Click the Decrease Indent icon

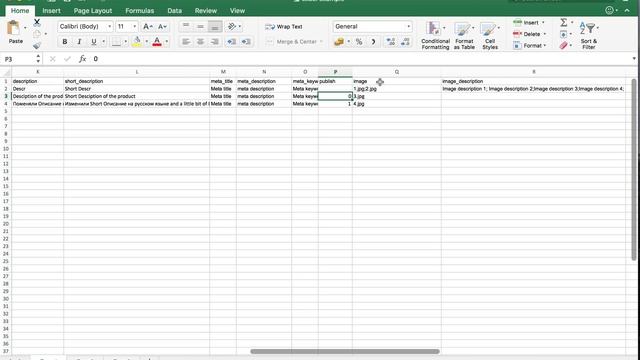[x=231, y=42]
